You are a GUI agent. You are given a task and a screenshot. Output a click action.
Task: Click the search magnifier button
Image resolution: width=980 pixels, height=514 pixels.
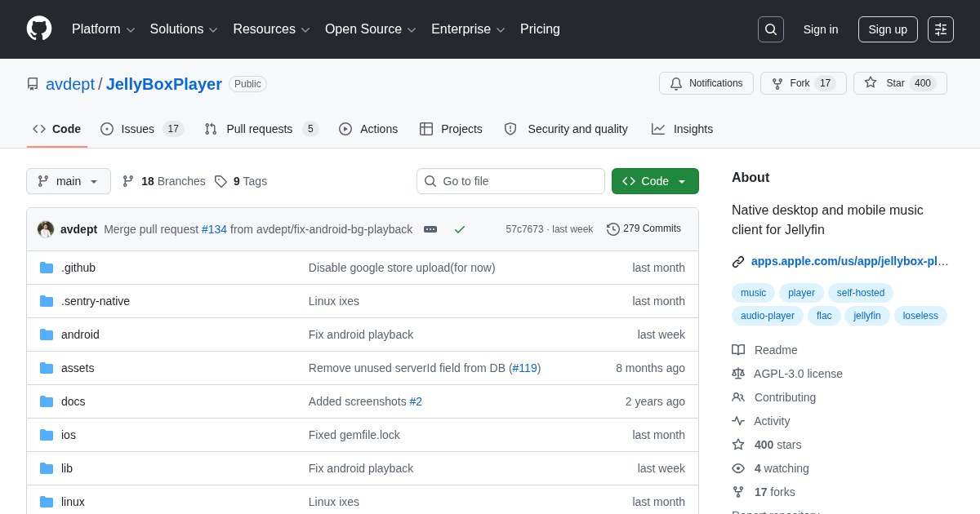(x=771, y=29)
